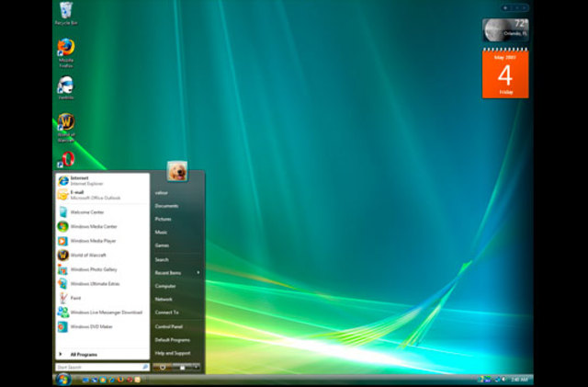Click Internet Explorer icon in Start menu
Screen dimensions: 588x387
(x=63, y=181)
